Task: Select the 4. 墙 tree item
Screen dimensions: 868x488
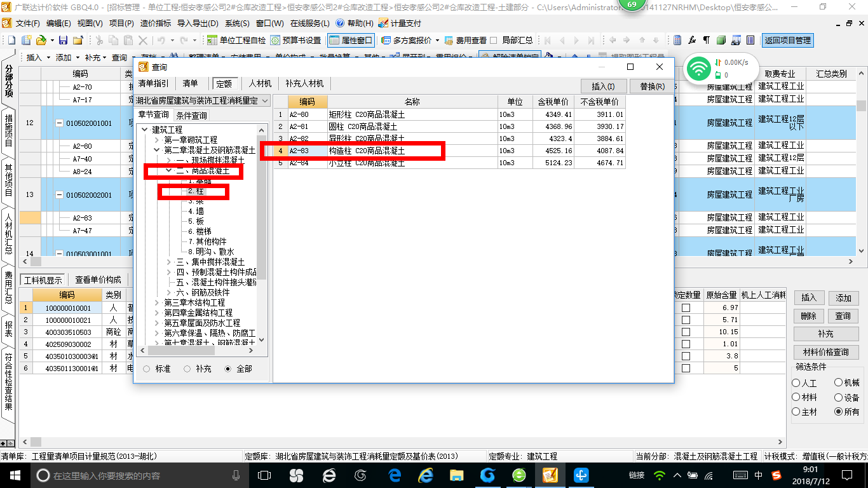Action: tap(196, 211)
